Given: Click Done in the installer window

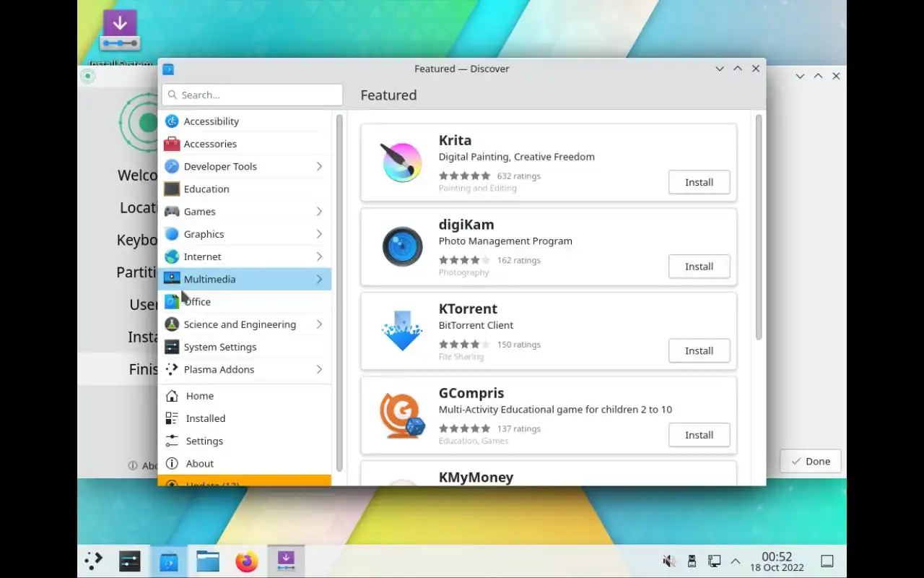Looking at the screenshot, I should click(x=810, y=461).
